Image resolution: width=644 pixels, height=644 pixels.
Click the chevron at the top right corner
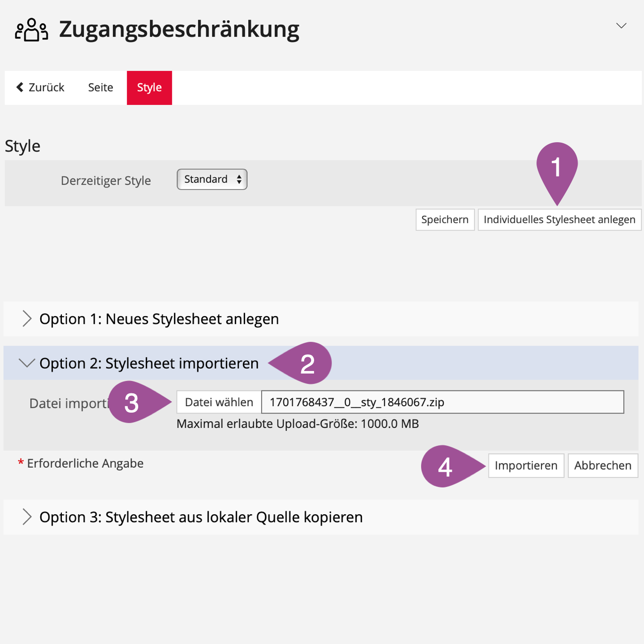[x=621, y=26]
